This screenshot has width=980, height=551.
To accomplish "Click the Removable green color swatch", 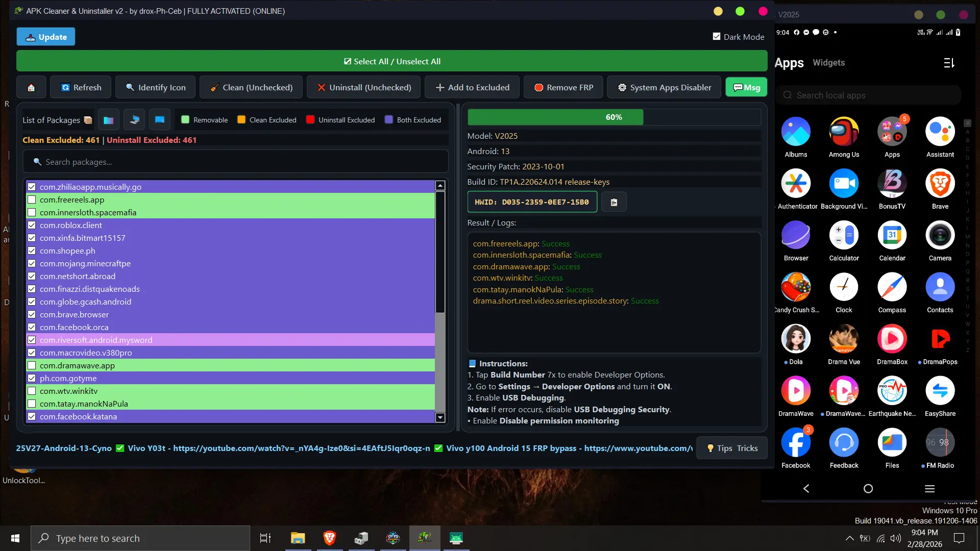I will coord(185,119).
